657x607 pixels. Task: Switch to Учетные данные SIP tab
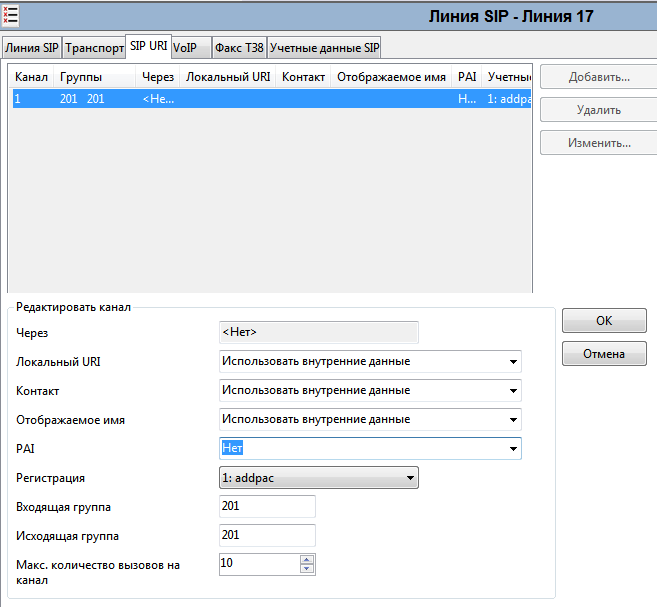pyautogui.click(x=324, y=48)
